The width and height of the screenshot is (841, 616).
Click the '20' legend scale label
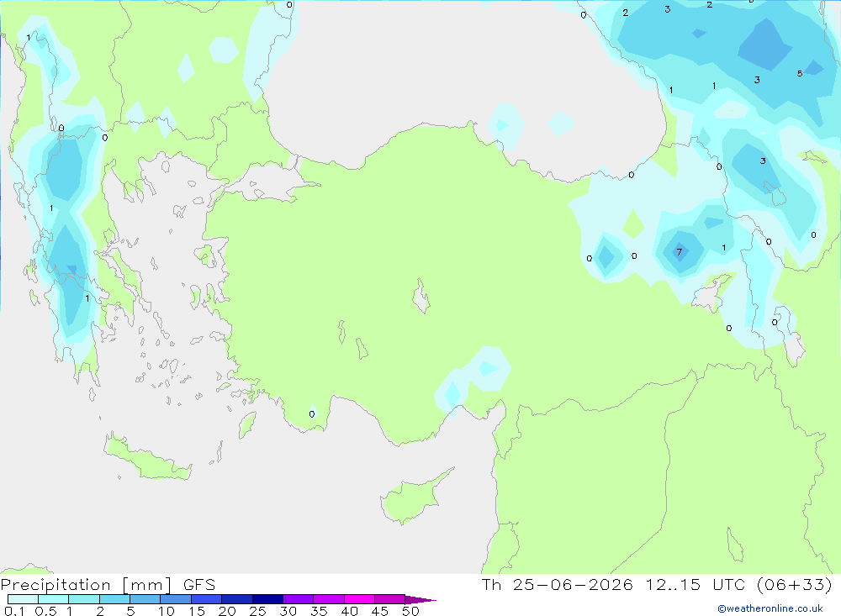pyautogui.click(x=227, y=611)
